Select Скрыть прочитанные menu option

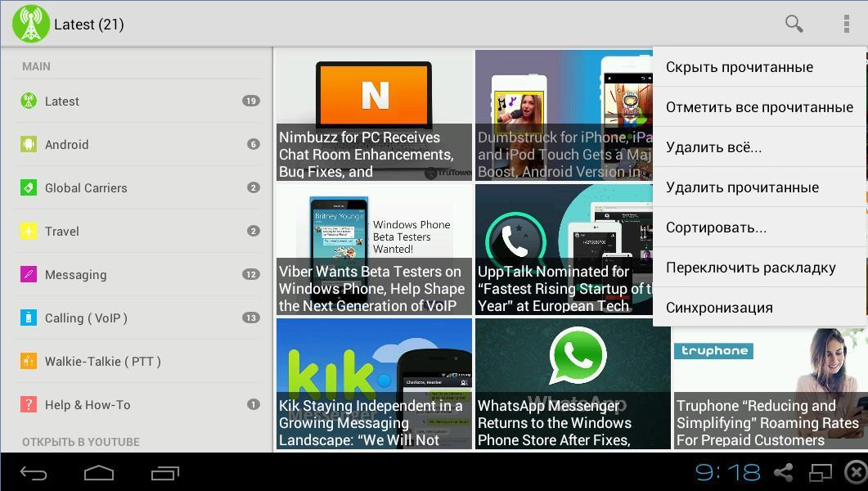(759, 67)
